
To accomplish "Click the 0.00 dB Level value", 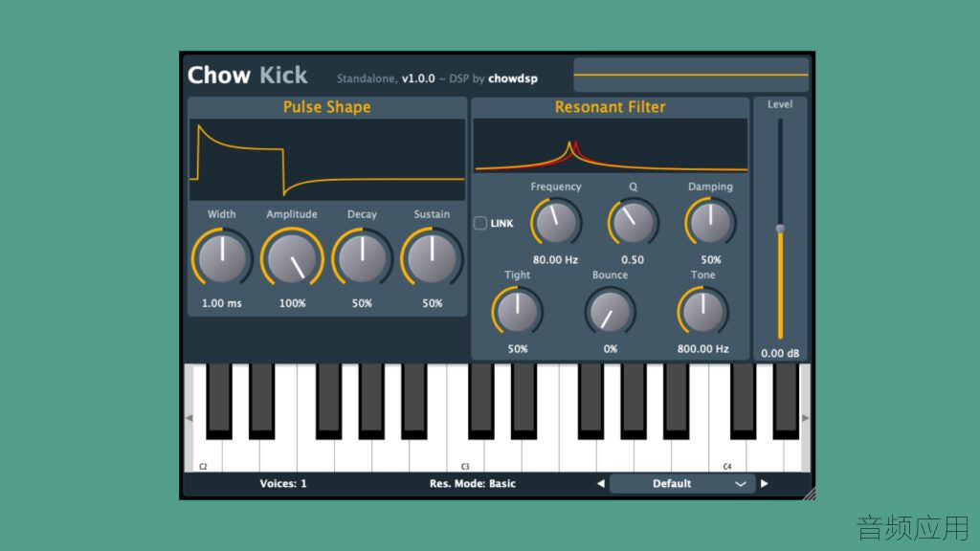I will [x=780, y=354].
